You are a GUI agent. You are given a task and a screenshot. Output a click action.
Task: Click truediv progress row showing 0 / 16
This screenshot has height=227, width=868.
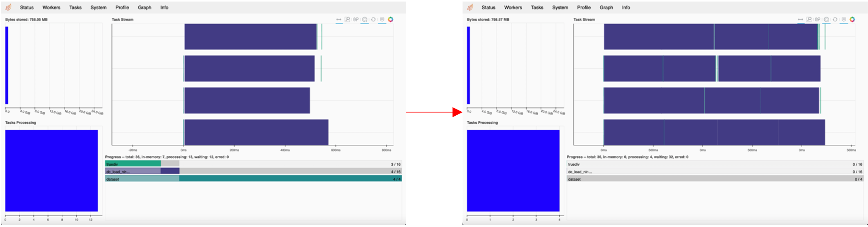(x=715, y=164)
